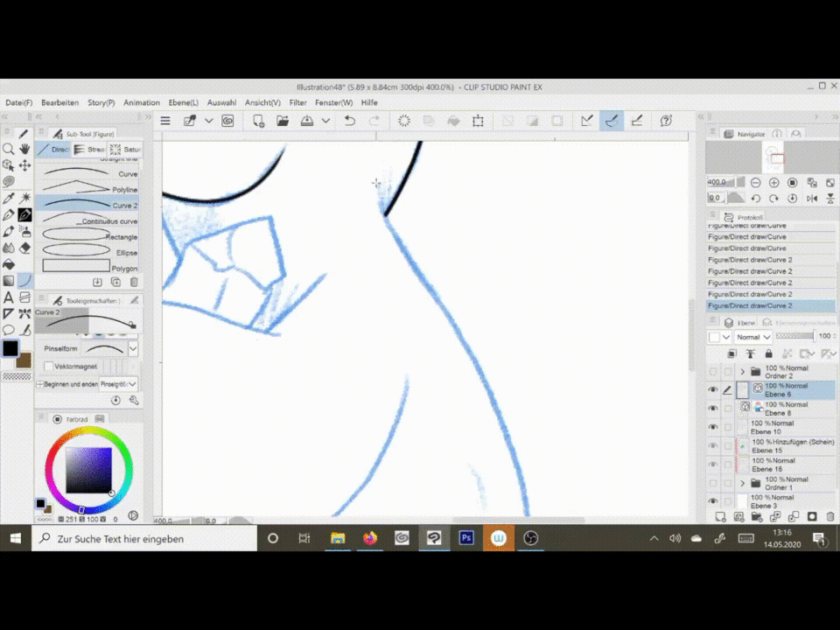This screenshot has height=630, width=840.
Task: Expand the Ordner 2 folder
Action: [743, 371]
